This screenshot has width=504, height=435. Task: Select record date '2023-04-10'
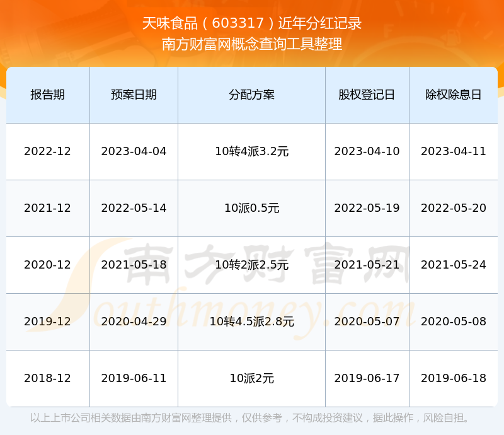click(x=367, y=151)
